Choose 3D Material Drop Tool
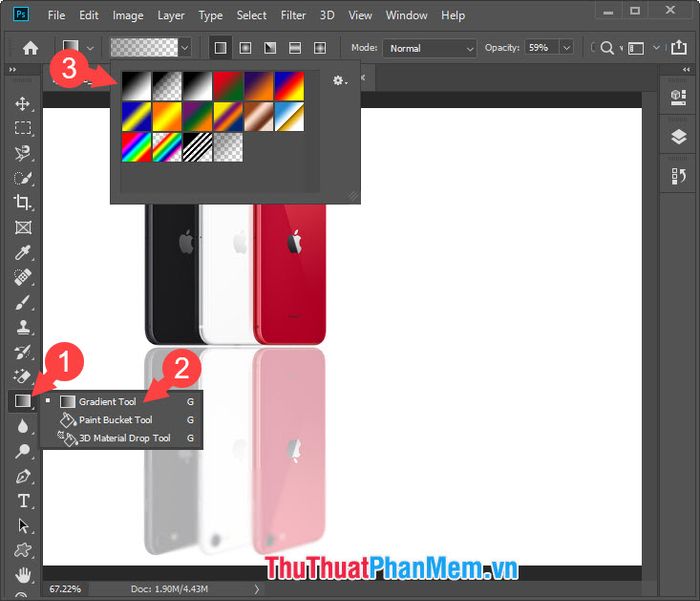The image size is (700, 601). click(x=121, y=438)
